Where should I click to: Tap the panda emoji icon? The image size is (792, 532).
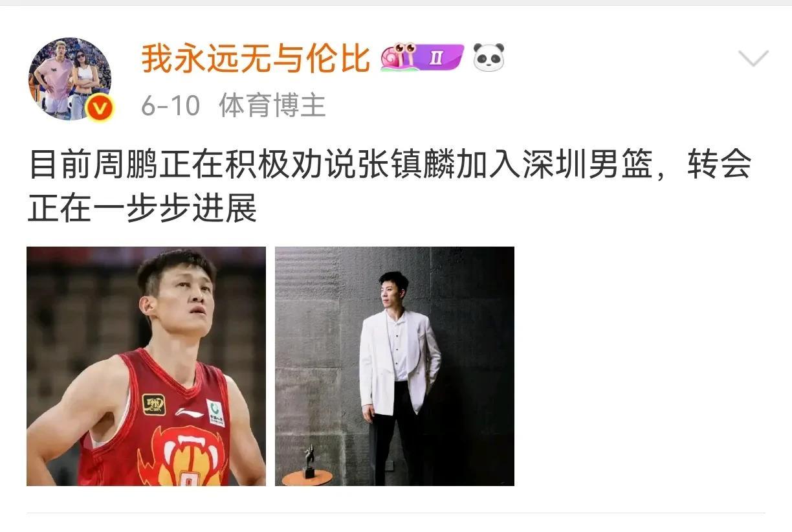489,58
